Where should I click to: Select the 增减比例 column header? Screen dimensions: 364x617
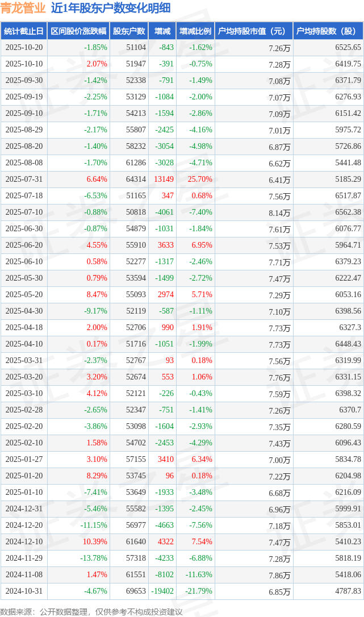(195, 31)
